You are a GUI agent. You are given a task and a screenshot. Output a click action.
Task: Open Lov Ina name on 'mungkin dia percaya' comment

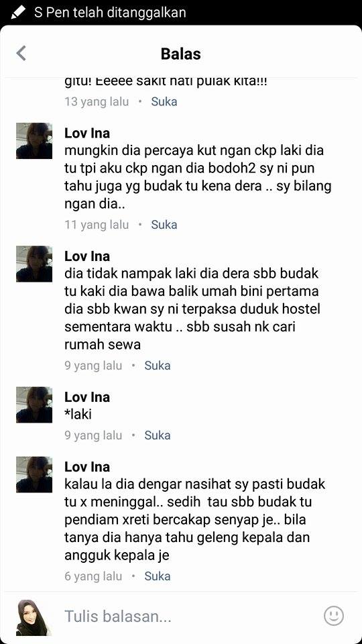(87, 133)
